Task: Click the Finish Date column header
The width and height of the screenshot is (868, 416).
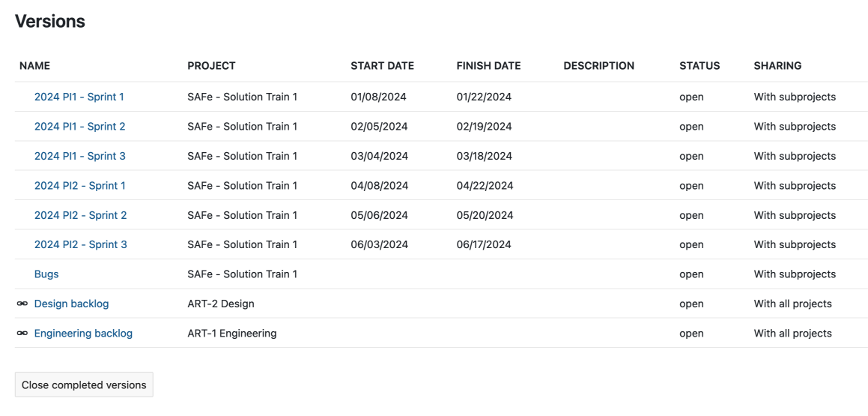Action: [x=488, y=66]
